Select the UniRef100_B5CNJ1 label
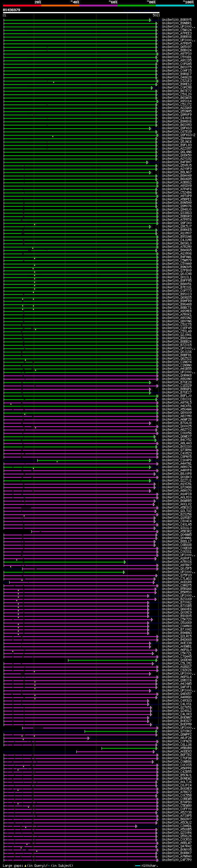 pos(177,775)
